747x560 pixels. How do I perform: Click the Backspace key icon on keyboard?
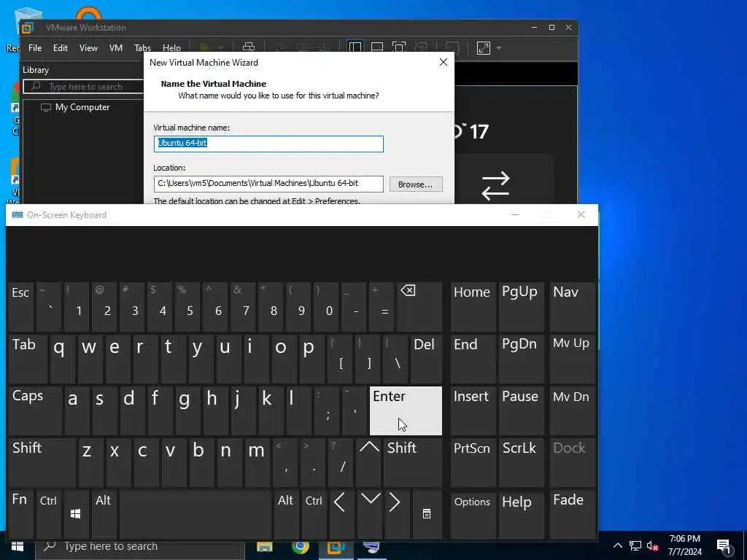coord(419,306)
